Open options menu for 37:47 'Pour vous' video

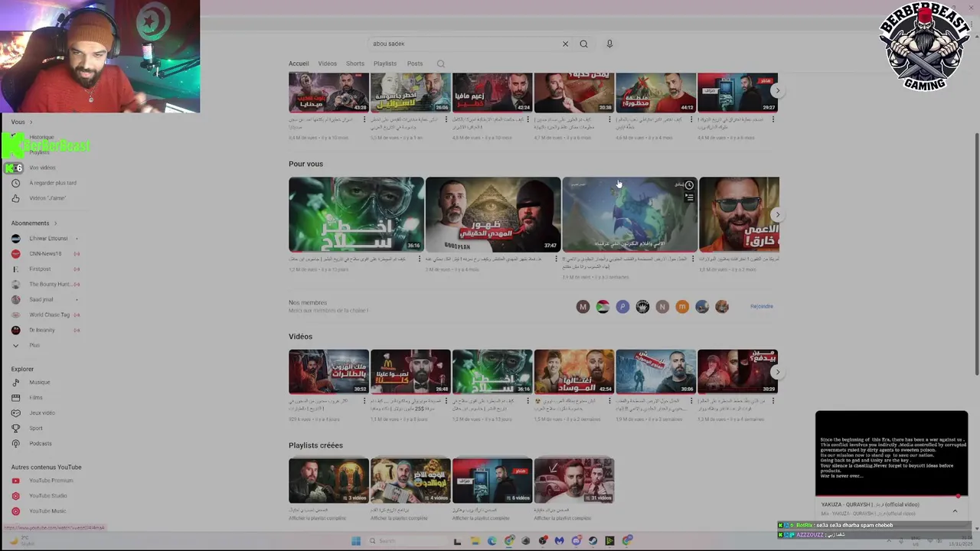(558, 259)
